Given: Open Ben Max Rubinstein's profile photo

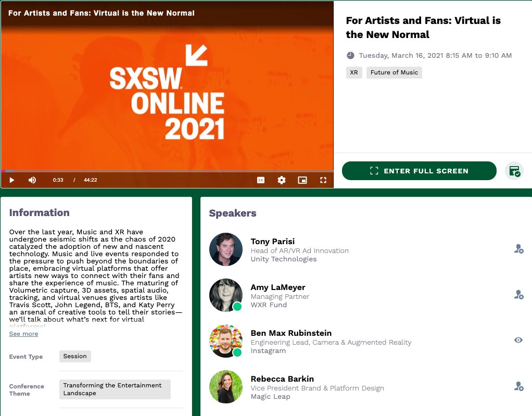Looking at the screenshot, I should pos(226,341).
